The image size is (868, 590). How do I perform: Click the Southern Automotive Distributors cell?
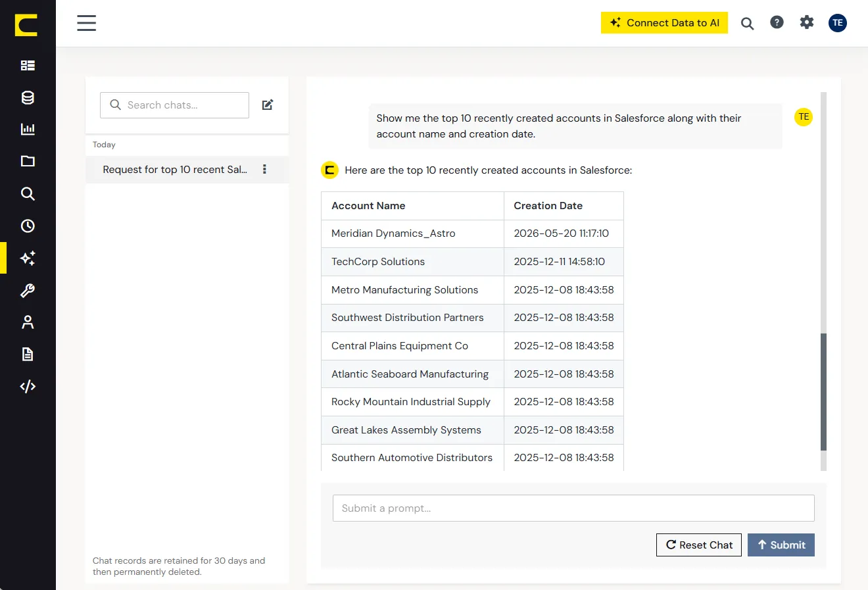(x=412, y=458)
